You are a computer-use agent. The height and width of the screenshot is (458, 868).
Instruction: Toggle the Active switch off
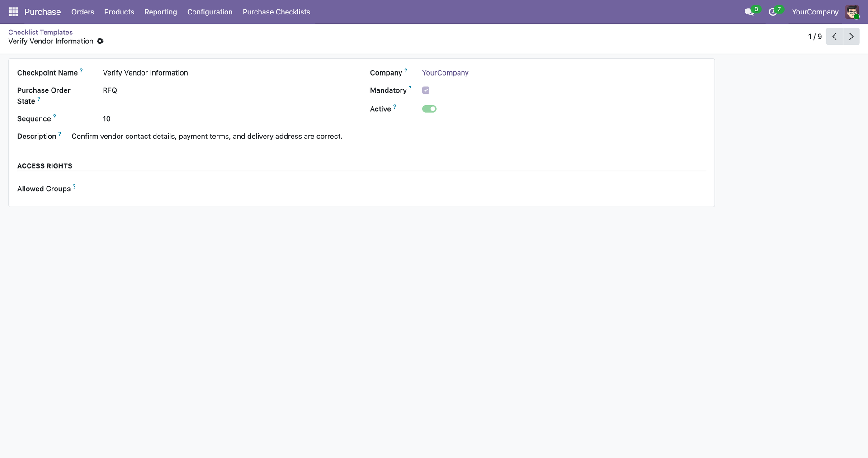tap(429, 109)
